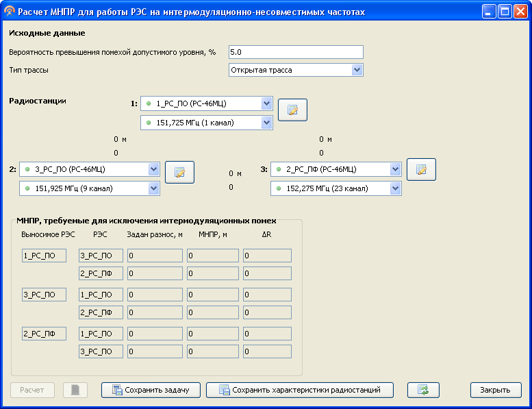Click first-row Выносимое РЭС field 1_РС_ПО
The height and width of the screenshot is (409, 532).
coord(44,256)
